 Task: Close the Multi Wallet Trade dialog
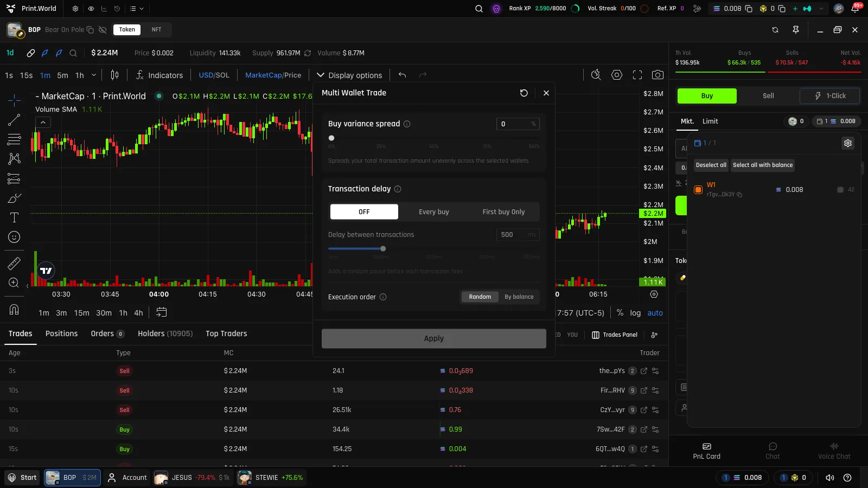pos(546,93)
